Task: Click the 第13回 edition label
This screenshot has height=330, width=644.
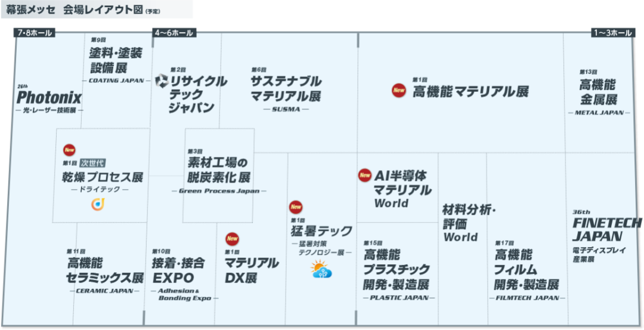Action: click(588, 72)
